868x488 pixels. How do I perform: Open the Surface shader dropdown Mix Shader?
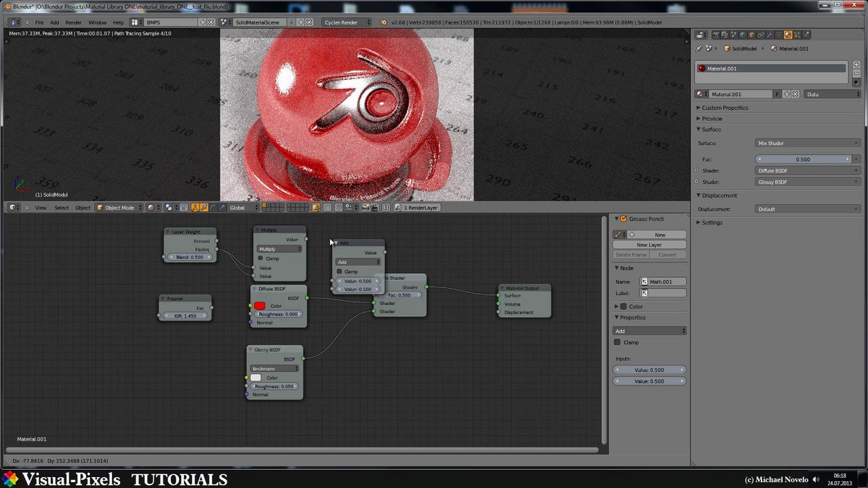[808, 143]
